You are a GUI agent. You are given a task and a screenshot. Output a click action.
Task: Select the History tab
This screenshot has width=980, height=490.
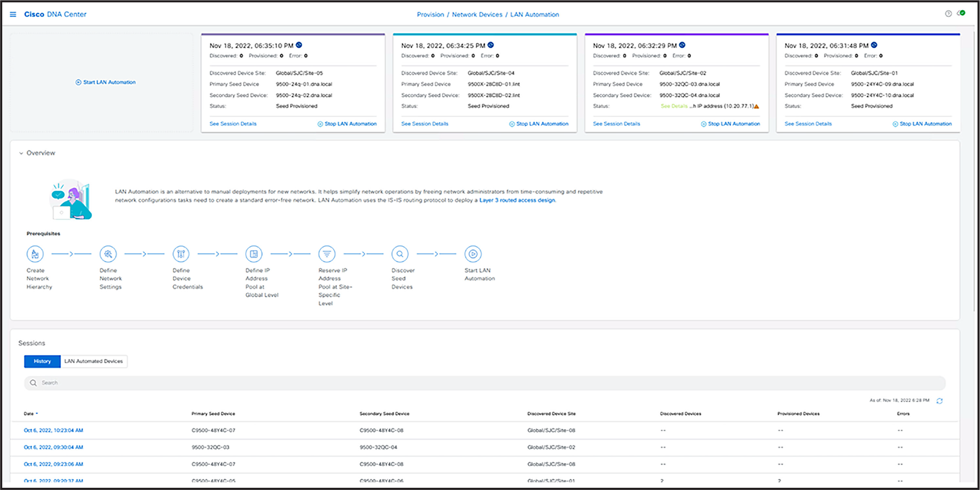coord(42,361)
